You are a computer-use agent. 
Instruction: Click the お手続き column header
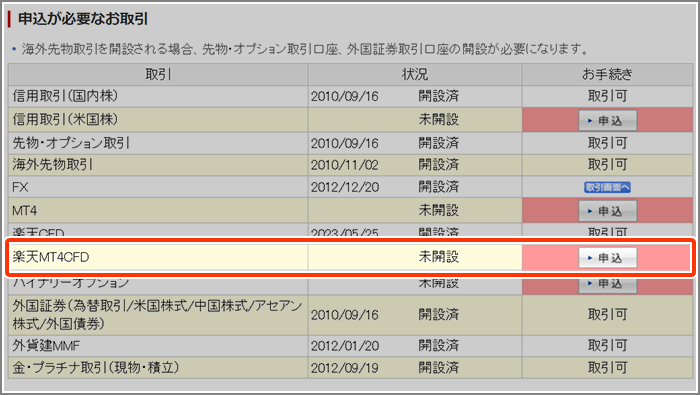(x=607, y=75)
